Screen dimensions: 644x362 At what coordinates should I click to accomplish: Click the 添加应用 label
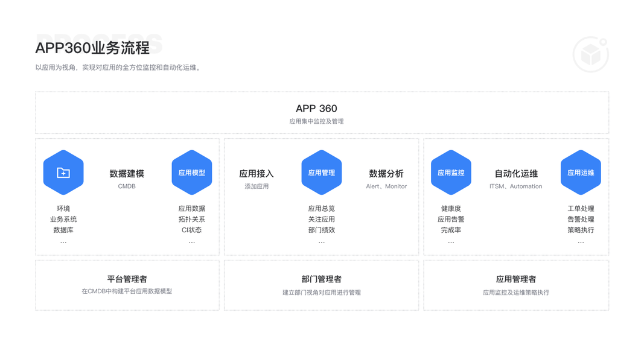point(257,186)
